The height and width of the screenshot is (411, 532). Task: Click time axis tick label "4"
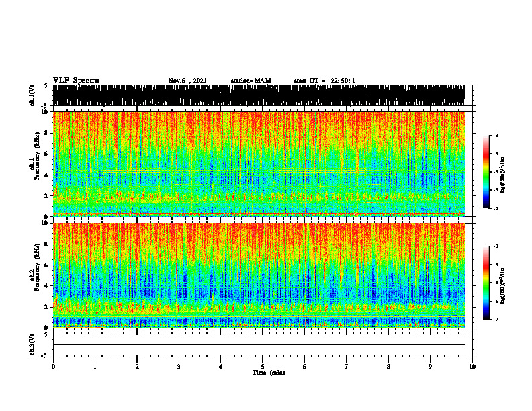220,367
